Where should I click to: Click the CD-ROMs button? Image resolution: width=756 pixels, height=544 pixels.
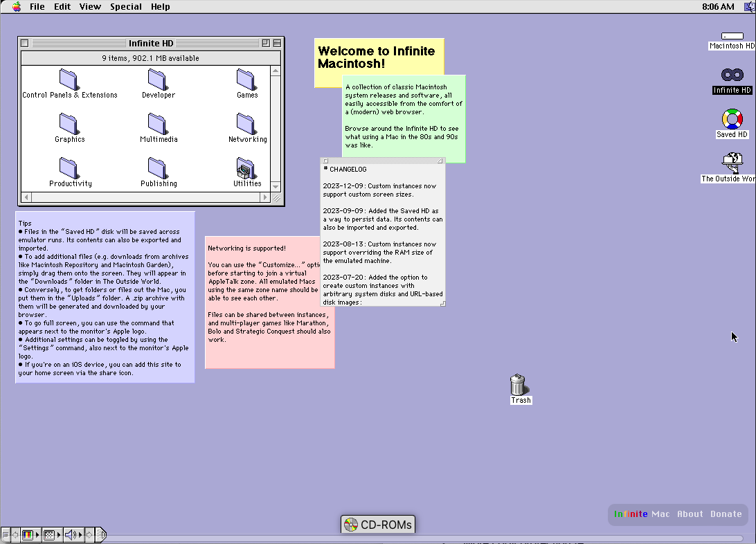(x=378, y=525)
